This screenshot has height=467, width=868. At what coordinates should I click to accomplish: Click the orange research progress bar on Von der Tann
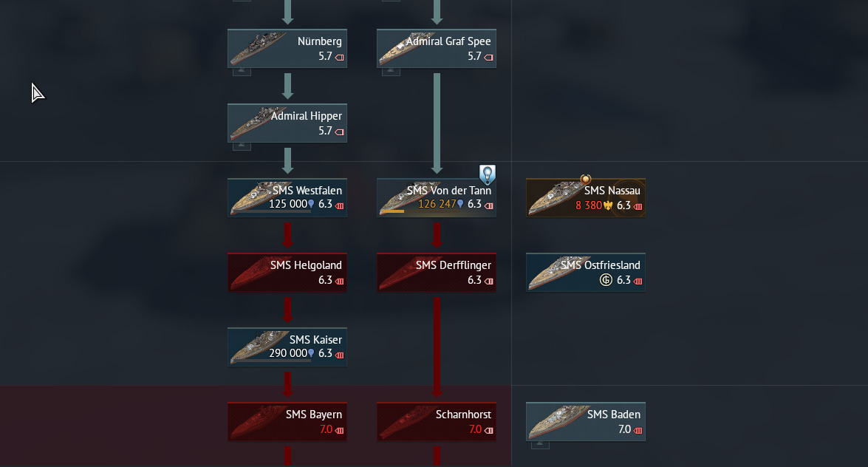click(x=392, y=211)
